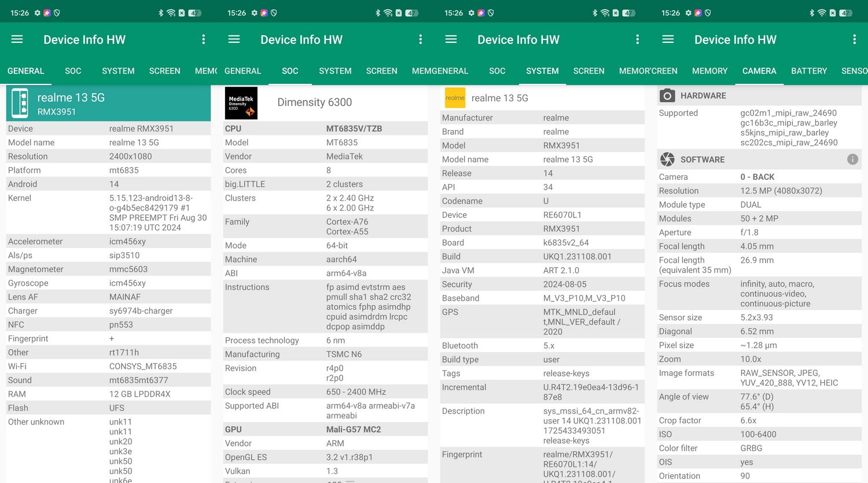Select the Clock speed 650 - 2400 MHz row
Screen dimensions: 868x483
click(325, 392)
